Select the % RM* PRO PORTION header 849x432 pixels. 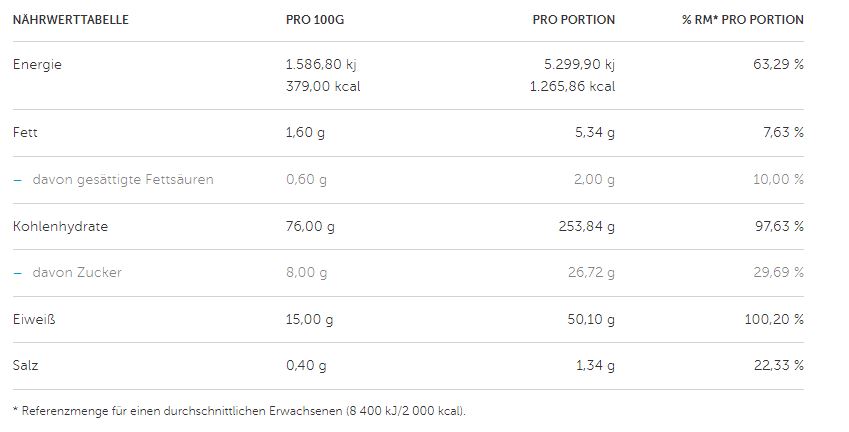742,20
